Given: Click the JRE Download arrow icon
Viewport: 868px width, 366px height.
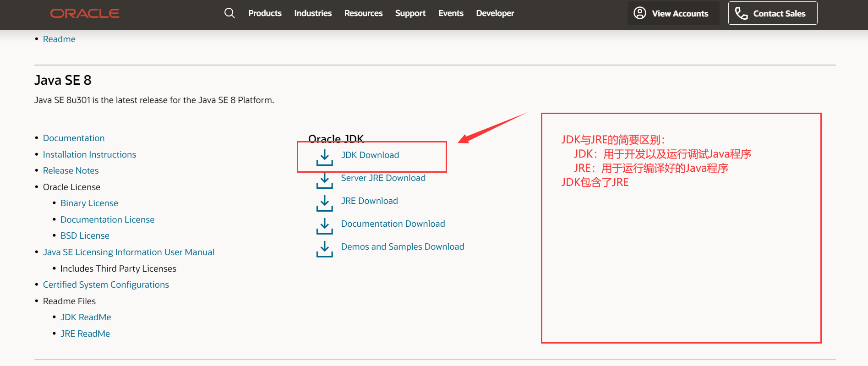Looking at the screenshot, I should coord(325,203).
